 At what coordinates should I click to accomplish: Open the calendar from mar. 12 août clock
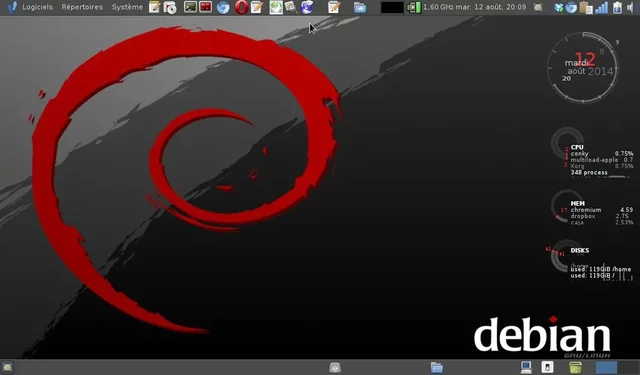pyautogui.click(x=491, y=7)
